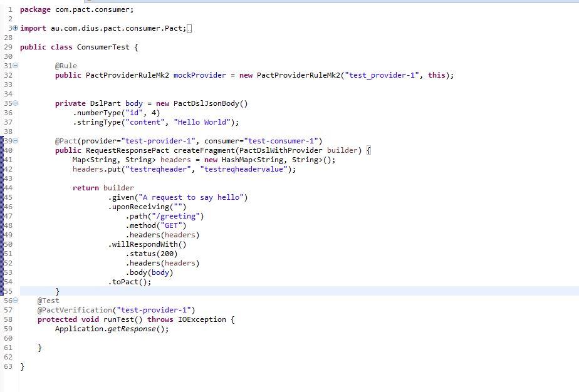The width and height of the screenshot is (579, 392).
Task: Click the return keyword on line 44
Action: pyautogui.click(x=86, y=188)
